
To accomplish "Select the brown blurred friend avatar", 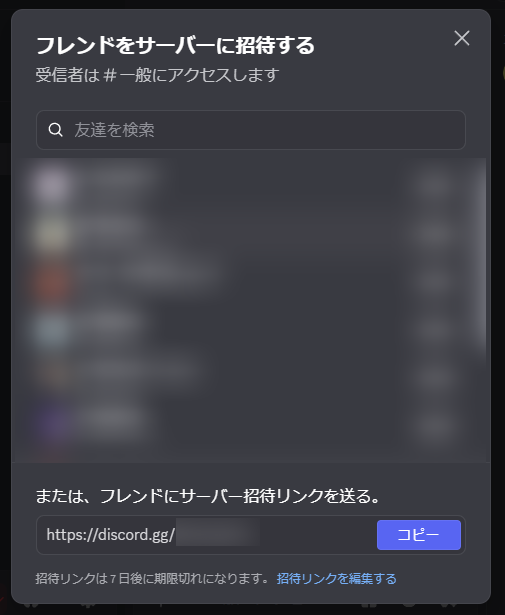I will pos(51,375).
